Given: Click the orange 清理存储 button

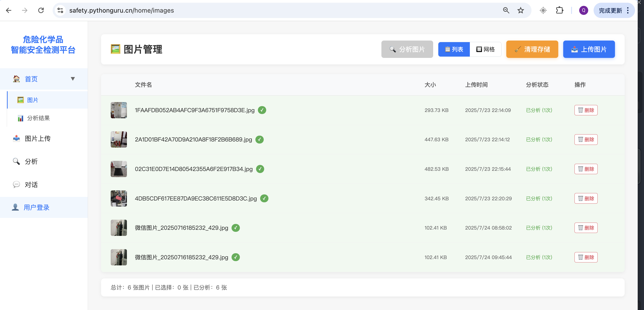Looking at the screenshot, I should click(x=532, y=49).
